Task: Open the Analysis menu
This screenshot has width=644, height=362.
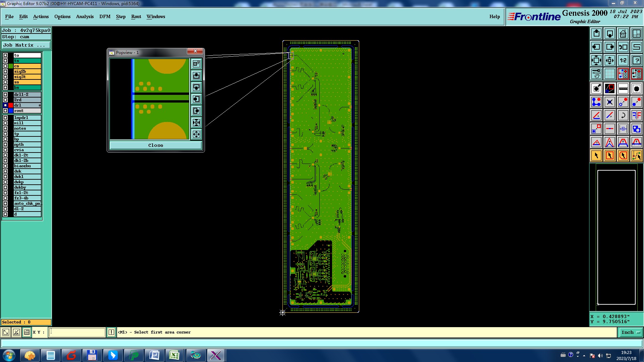Action: [x=85, y=16]
